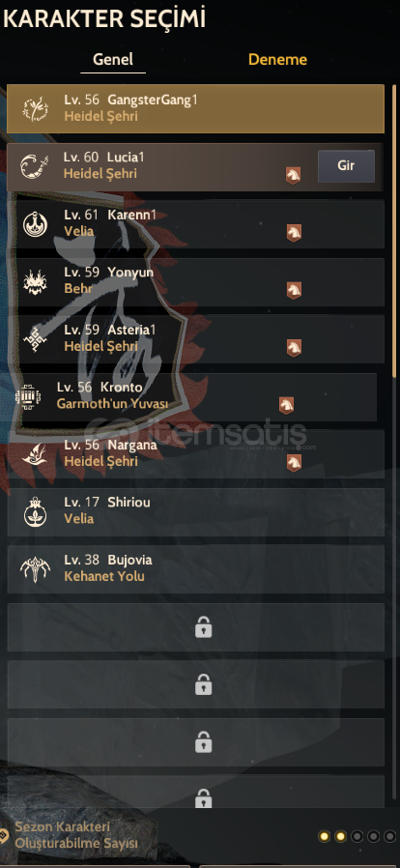Click the class emblem next to Shiriou
This screenshot has height=868, width=400.
pyautogui.click(x=35, y=512)
